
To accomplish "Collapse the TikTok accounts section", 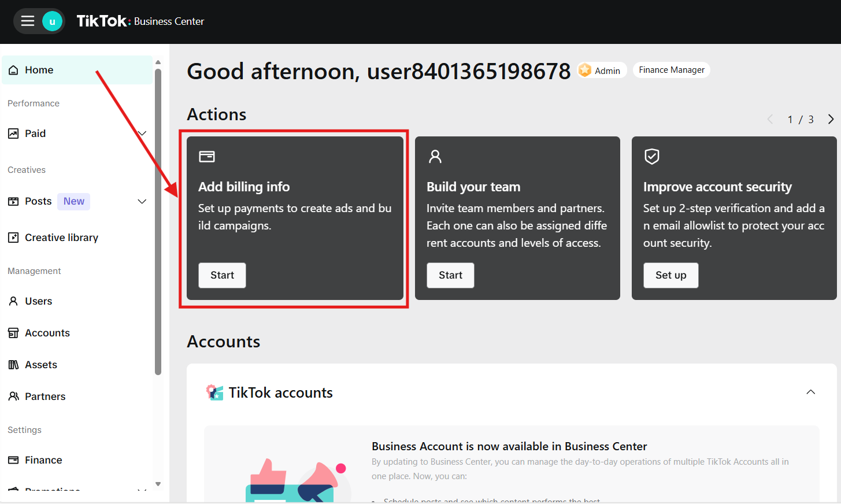I will pos(810,392).
